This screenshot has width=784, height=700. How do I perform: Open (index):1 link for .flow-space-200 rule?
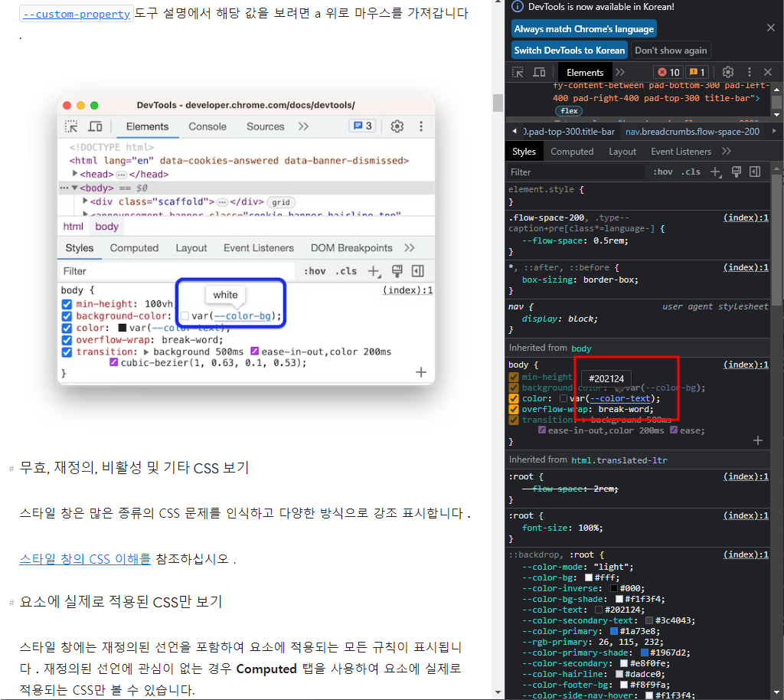coord(746,218)
